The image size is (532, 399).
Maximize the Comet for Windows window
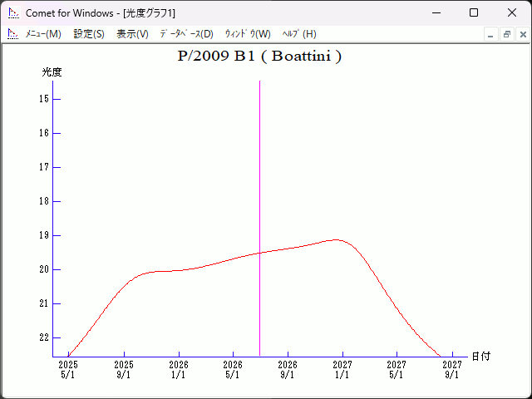click(x=474, y=12)
